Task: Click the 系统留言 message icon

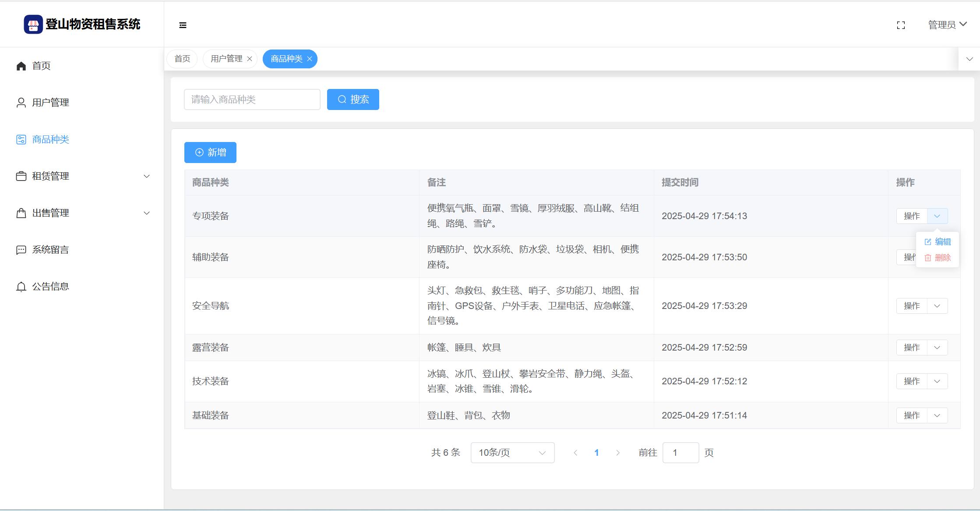Action: [x=21, y=250]
